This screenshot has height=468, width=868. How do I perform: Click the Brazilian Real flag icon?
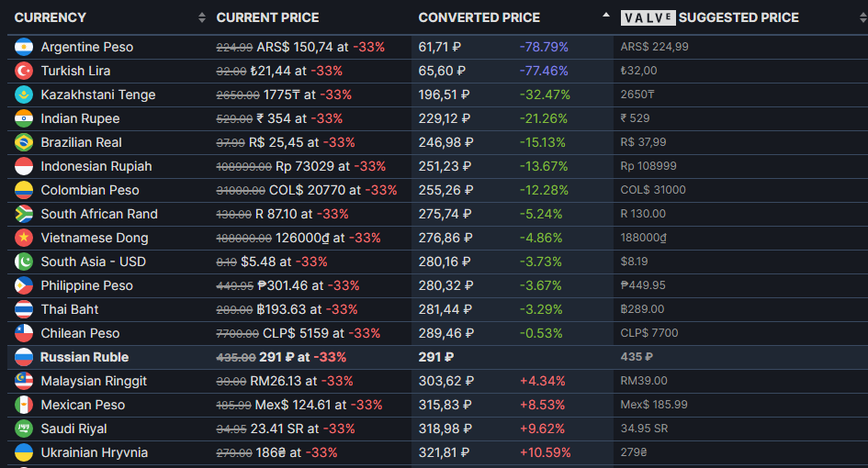click(x=24, y=142)
